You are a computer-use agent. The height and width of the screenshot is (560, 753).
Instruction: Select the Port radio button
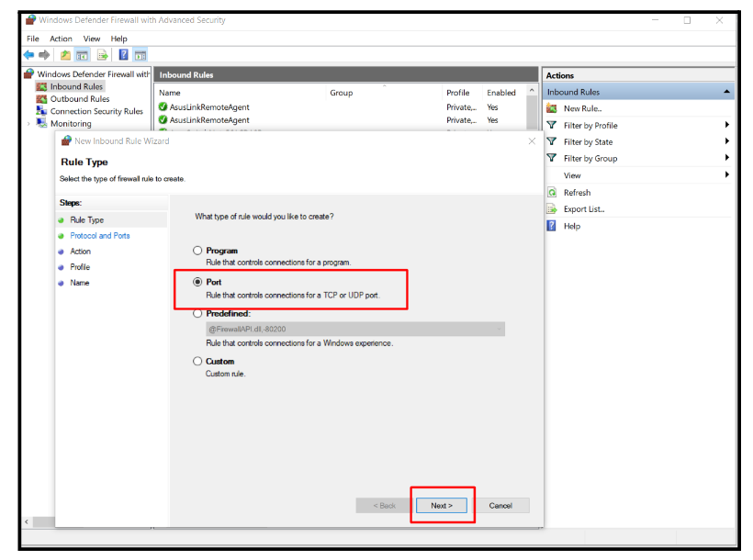pos(197,282)
